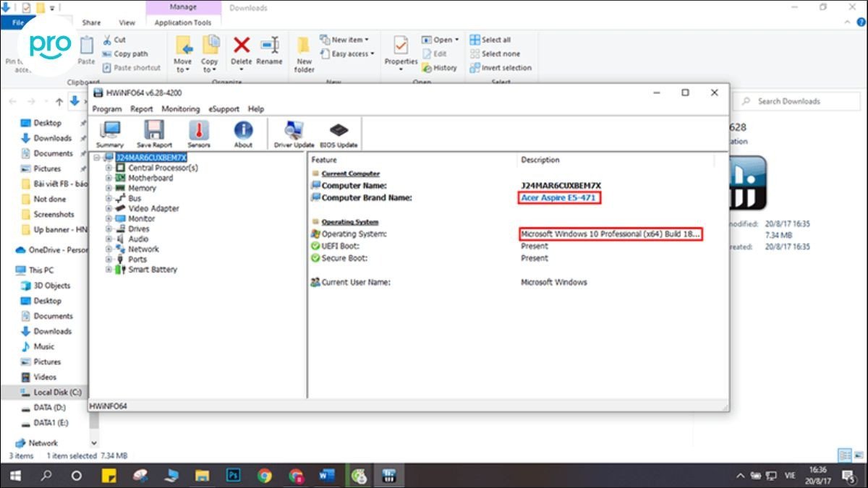The image size is (868, 488).
Task: Open Local Disk (C:) in navigation pane
Action: pos(57,392)
